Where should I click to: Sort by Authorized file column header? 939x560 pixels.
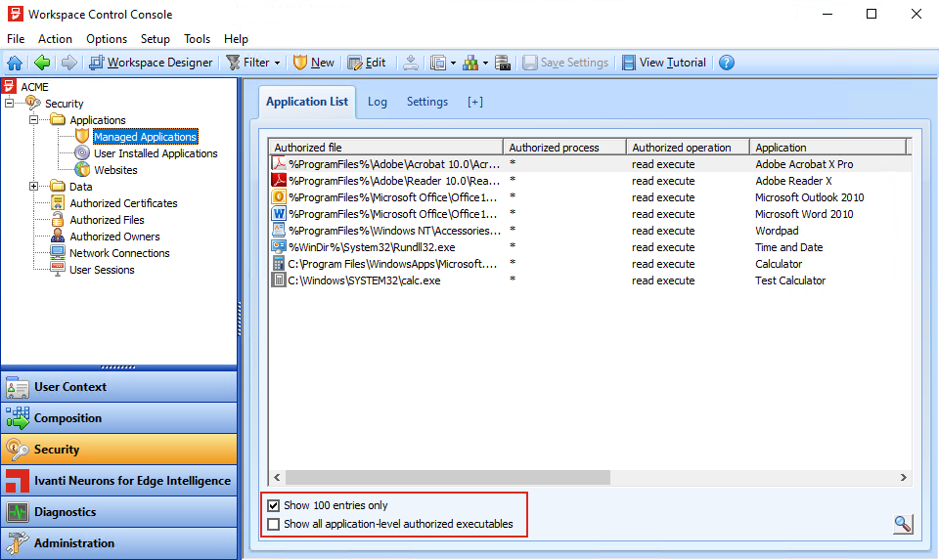tap(386, 148)
